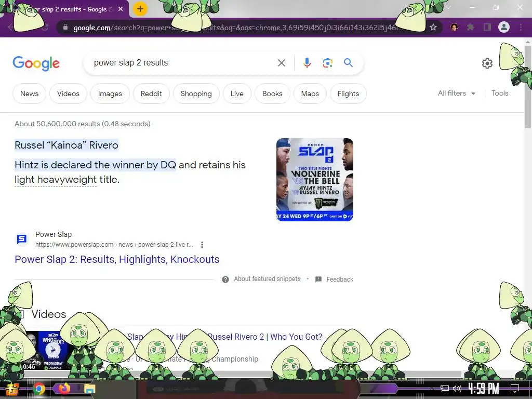Image resolution: width=532 pixels, height=399 pixels.
Task: Open the Russel Rivero 2 Who You Got video link
Action: [x=224, y=337]
